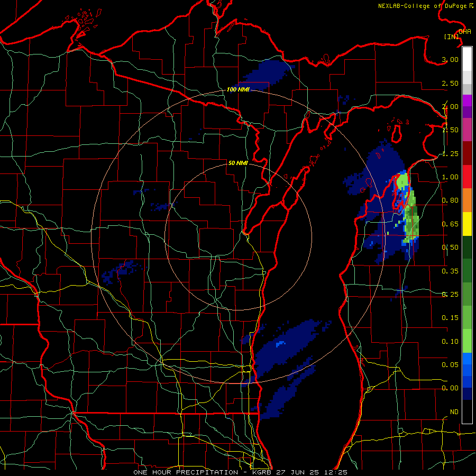The height and width of the screenshot is (476, 476).
Task: Select the yellow legend color swatch
Action: tap(467, 224)
